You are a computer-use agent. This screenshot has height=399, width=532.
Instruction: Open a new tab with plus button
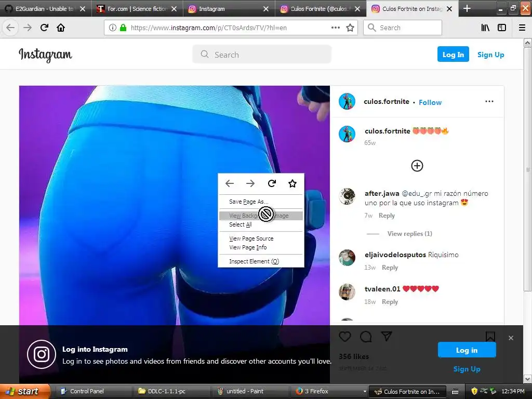coord(467,8)
